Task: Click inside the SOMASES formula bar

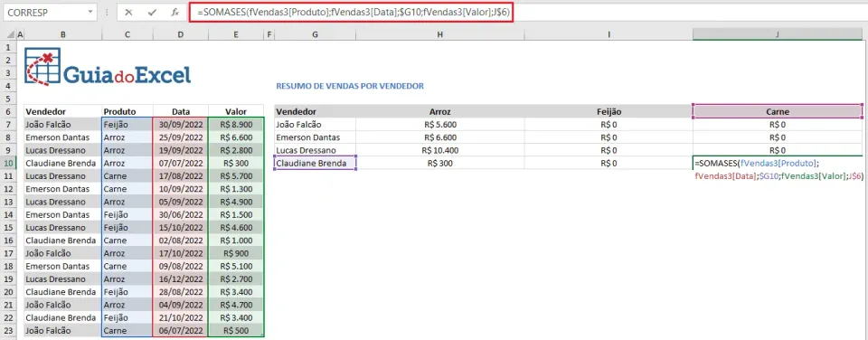Action: [x=352, y=12]
